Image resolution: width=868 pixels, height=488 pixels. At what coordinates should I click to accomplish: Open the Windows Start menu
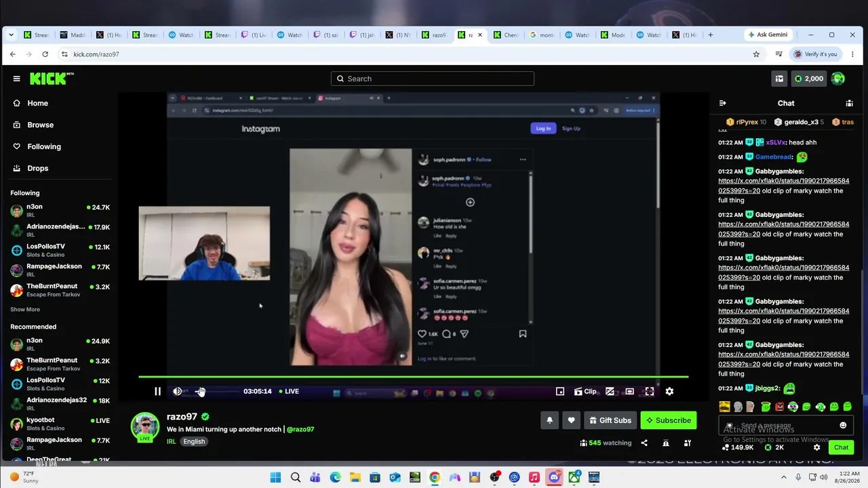pyautogui.click(x=275, y=477)
